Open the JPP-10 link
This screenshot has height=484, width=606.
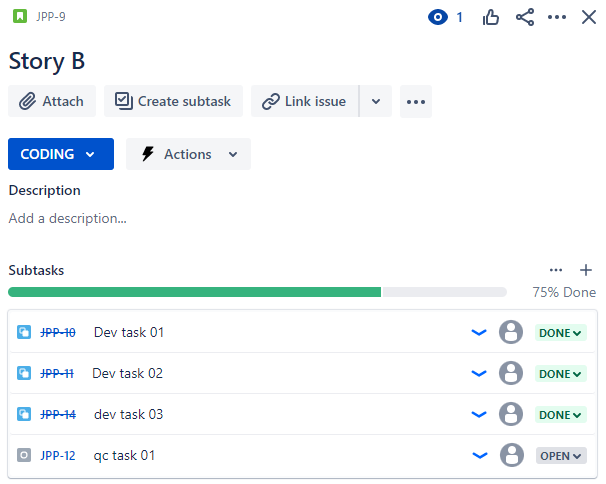[58, 332]
